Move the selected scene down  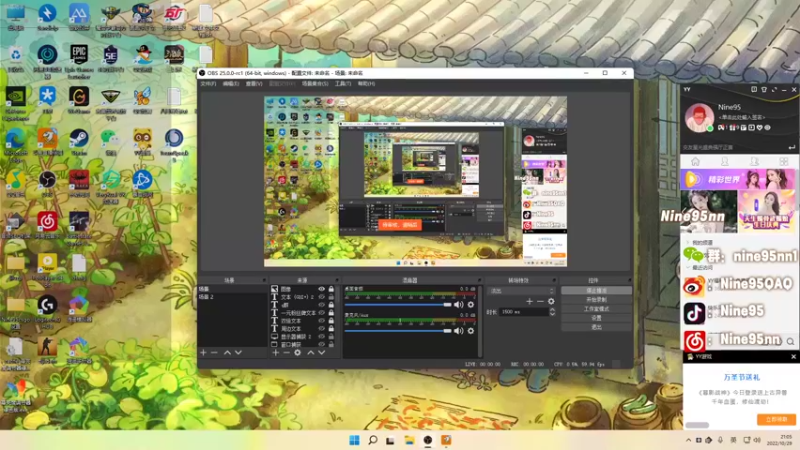point(238,353)
